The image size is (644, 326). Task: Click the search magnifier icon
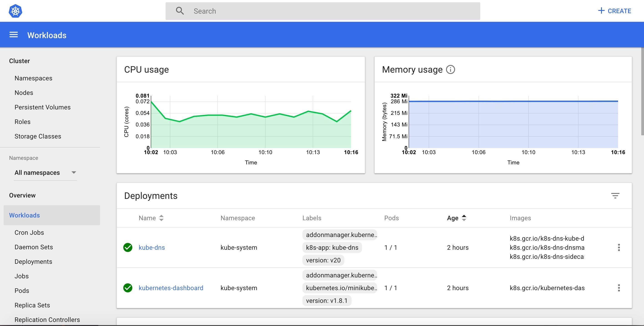(180, 11)
